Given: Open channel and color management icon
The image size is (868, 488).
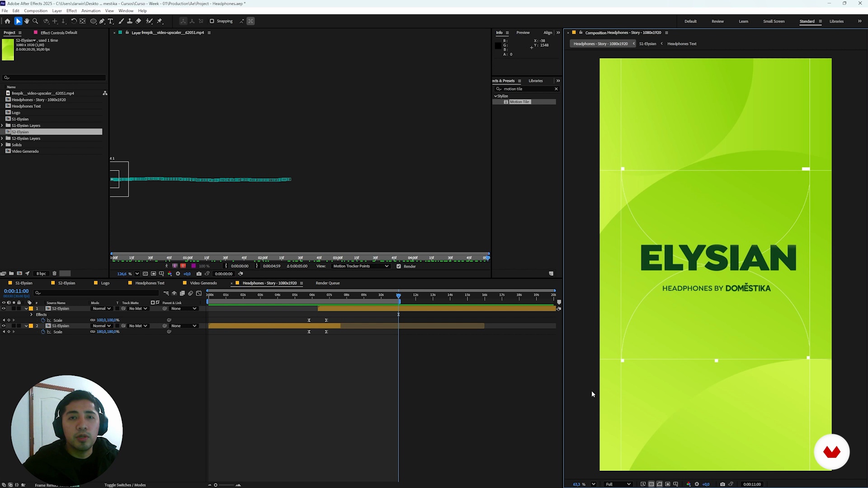Looking at the screenshot, I should [689, 484].
